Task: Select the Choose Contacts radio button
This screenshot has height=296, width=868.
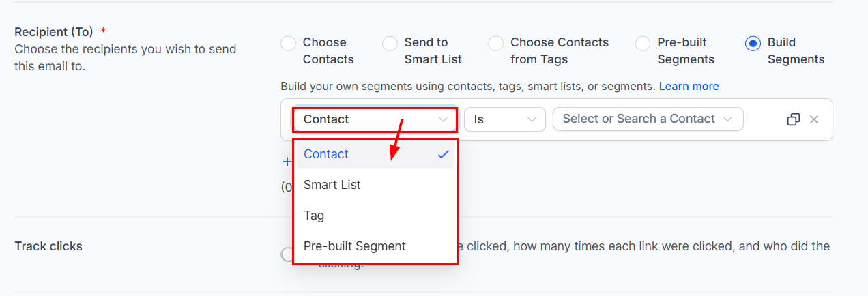Action: click(x=288, y=44)
